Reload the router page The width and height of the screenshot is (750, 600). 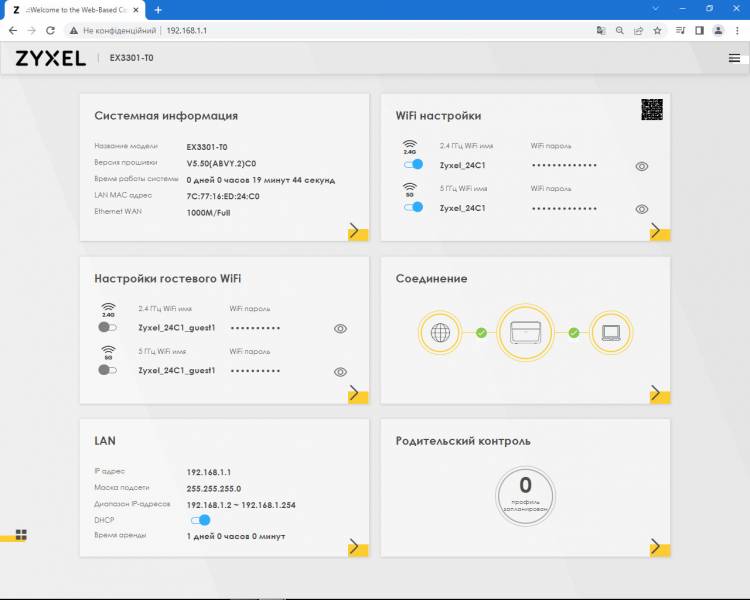tap(50, 30)
